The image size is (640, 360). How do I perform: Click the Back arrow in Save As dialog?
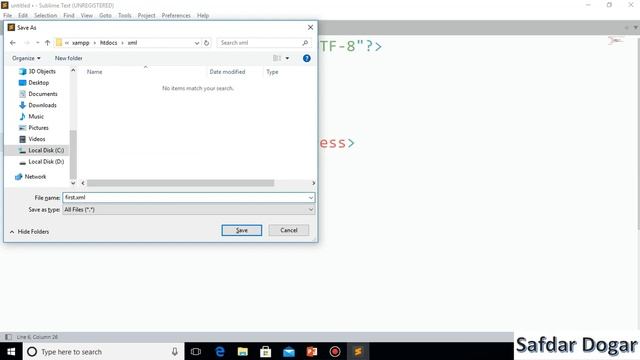13,43
